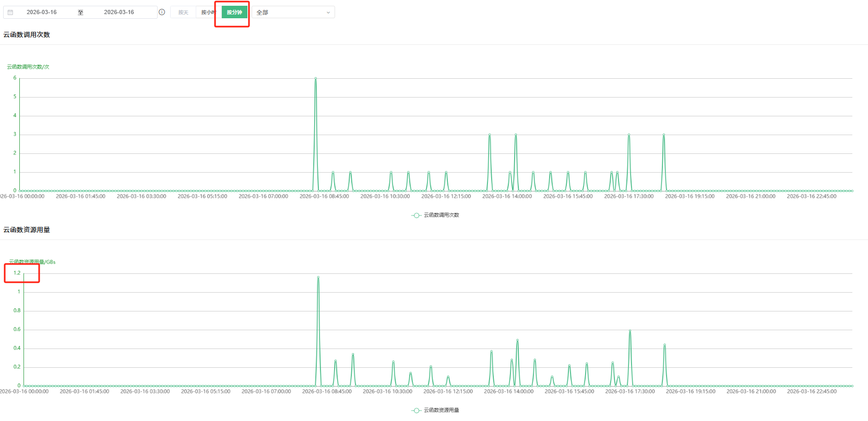
Task: Click the 云函数资源用量 section heading
Action: pos(27,230)
